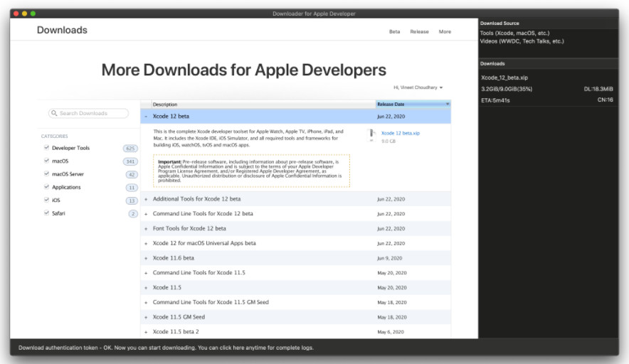Screen dimensions: 629x364
Task: Toggle the macOS Server category checkbox
Action: pyautogui.click(x=46, y=173)
